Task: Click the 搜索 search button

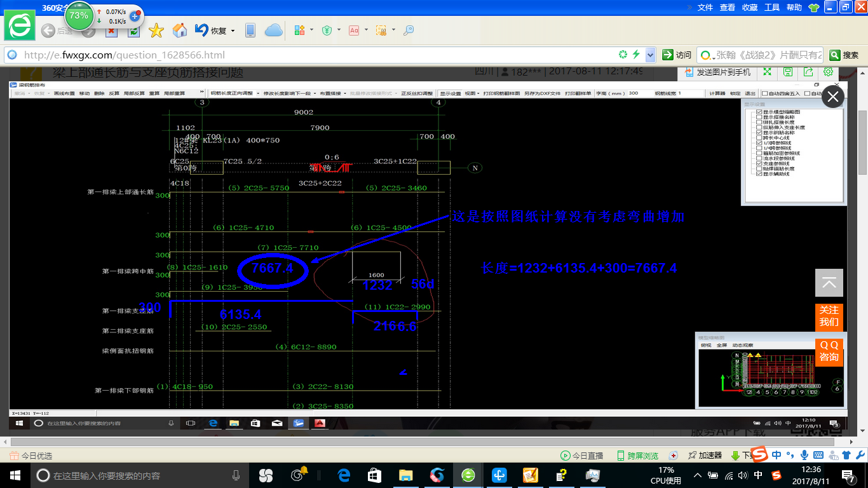Action: coord(844,55)
